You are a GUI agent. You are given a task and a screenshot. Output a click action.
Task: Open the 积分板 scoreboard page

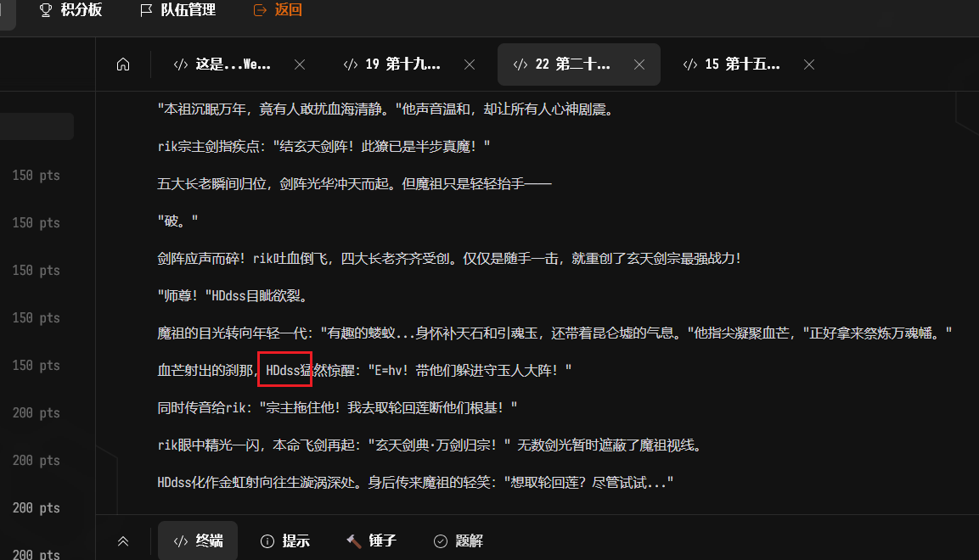(x=81, y=10)
